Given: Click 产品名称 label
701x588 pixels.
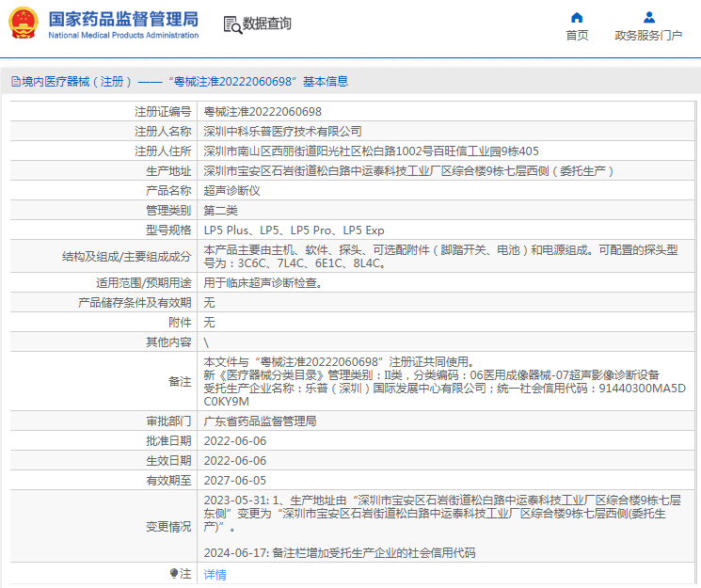Looking at the screenshot, I should tap(168, 190).
